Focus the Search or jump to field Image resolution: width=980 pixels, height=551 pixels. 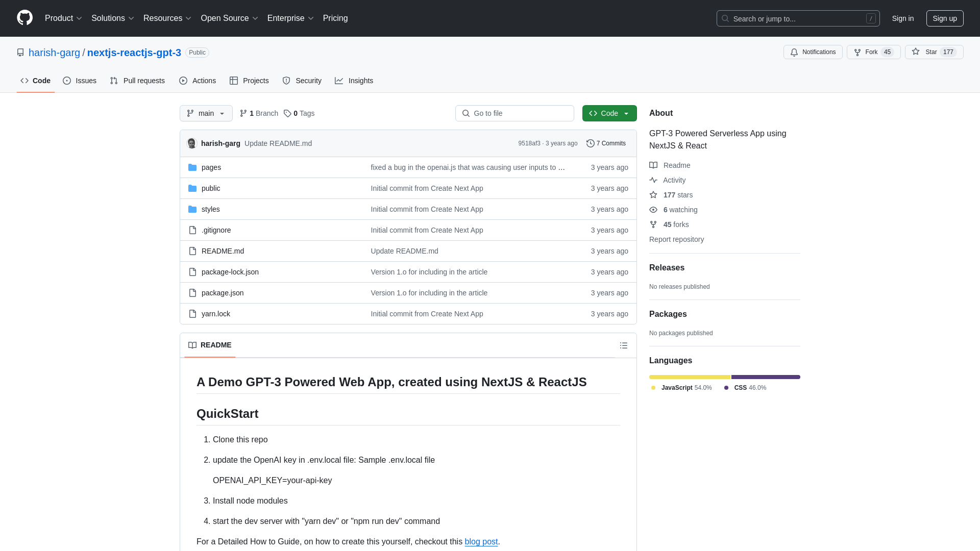coord(798,18)
